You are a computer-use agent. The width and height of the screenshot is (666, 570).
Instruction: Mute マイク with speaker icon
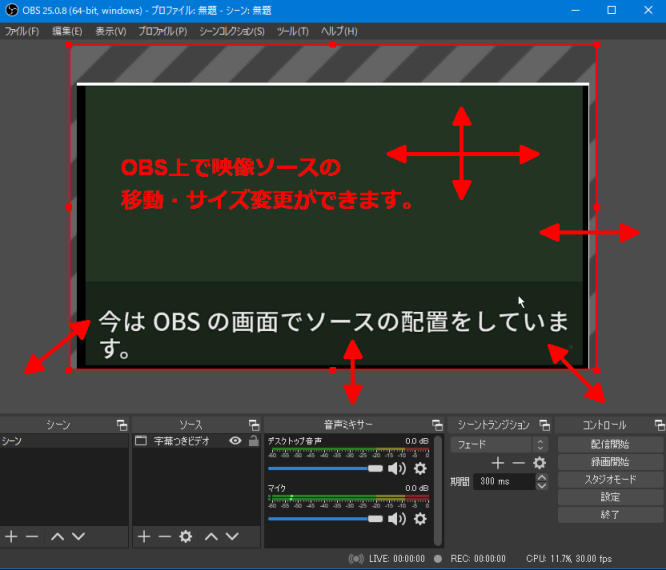pyautogui.click(x=397, y=519)
